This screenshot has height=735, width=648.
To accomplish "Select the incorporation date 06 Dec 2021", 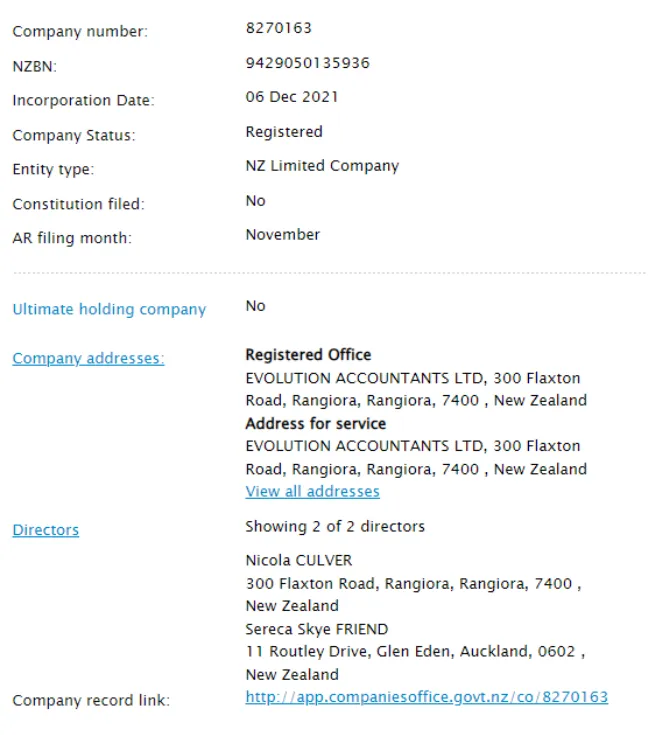I will tap(292, 97).
